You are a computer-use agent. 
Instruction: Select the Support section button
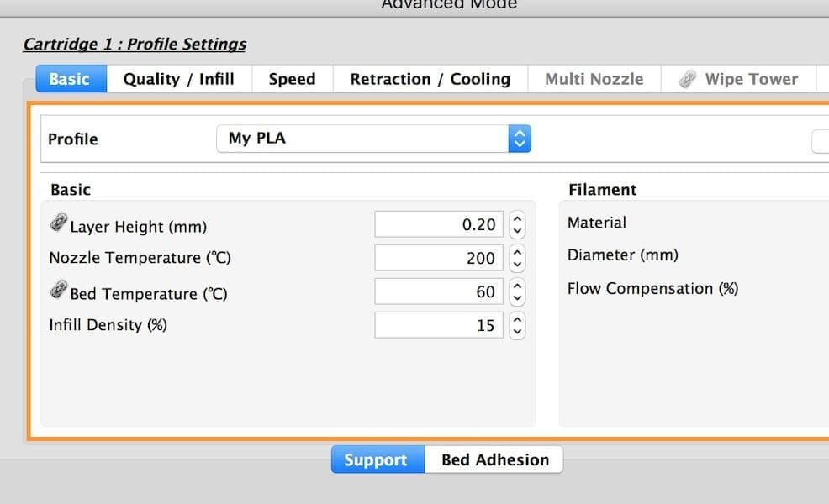point(376,459)
